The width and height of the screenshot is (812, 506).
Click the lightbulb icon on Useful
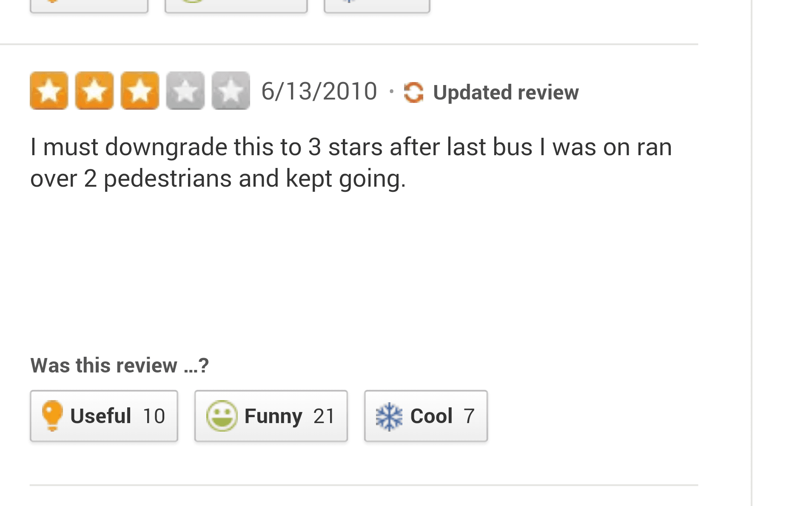pyautogui.click(x=52, y=415)
